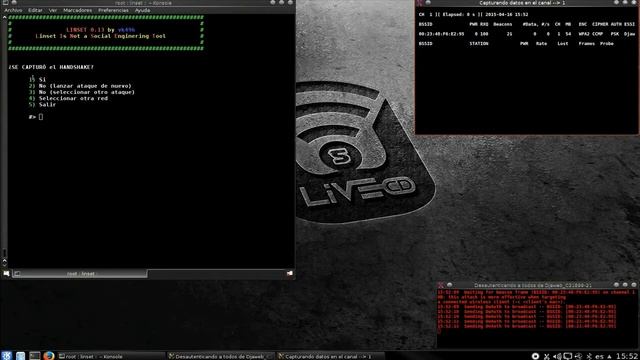This screenshot has width=640, height=360.
Task: Click the Beacons column header in capture window
Action: 502,24
